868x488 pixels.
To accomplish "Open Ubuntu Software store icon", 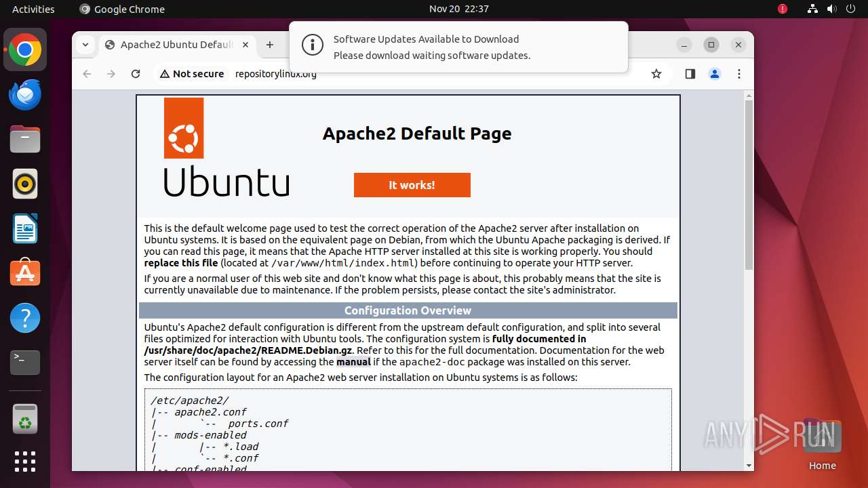I will [x=25, y=273].
